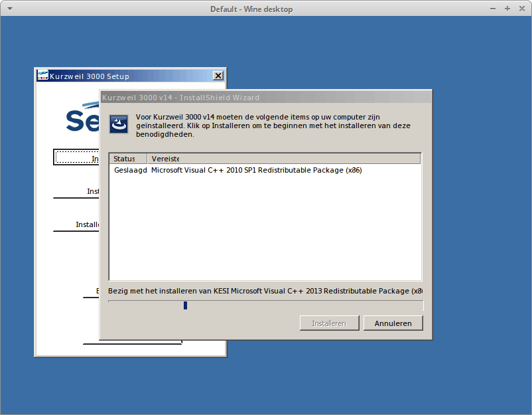Close the Kurzweil 3000 Setup window
This screenshot has width=532, height=415.
point(218,76)
